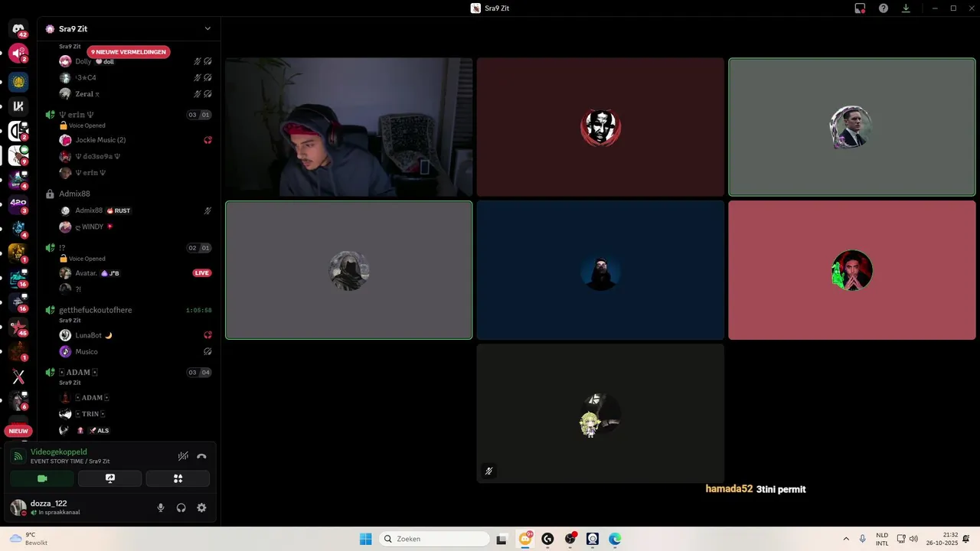Viewport: 980px width, 551px height.
Task: Jump to 9 nieuwe vermeldingen
Action: pyautogui.click(x=129, y=52)
